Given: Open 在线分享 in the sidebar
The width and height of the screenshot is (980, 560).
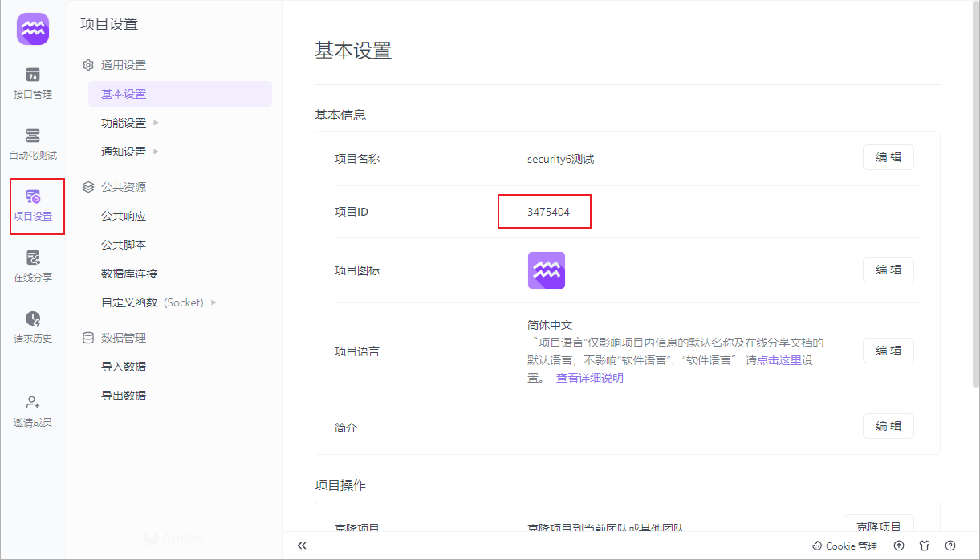Looking at the screenshot, I should pyautogui.click(x=33, y=266).
